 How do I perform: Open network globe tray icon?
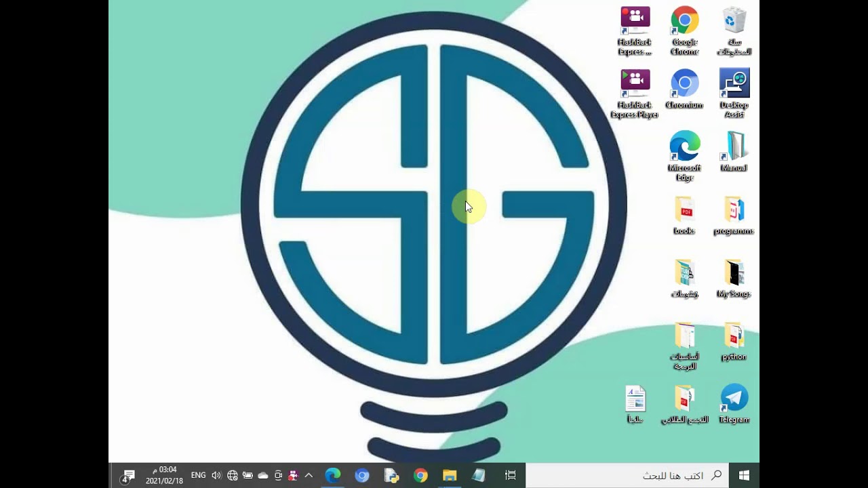point(232,476)
